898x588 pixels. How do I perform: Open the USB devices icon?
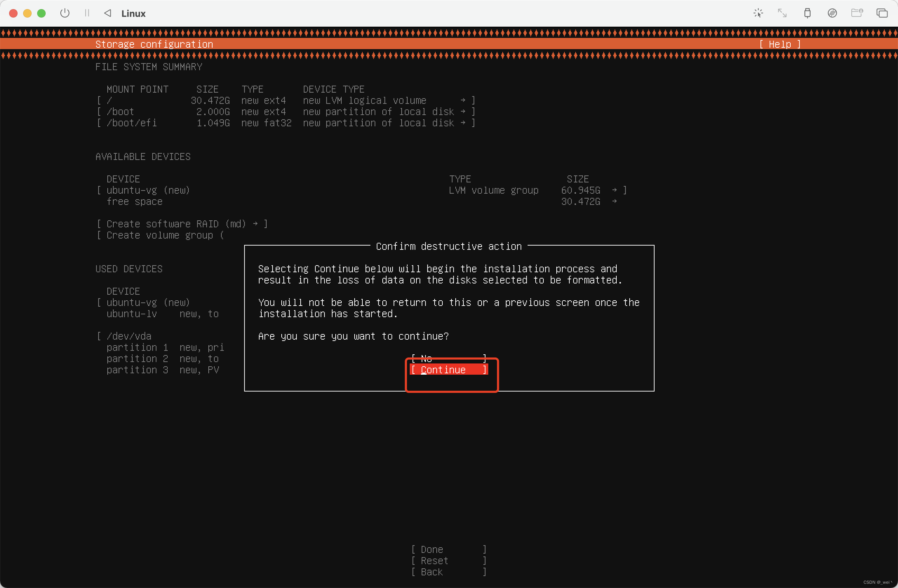[807, 13]
